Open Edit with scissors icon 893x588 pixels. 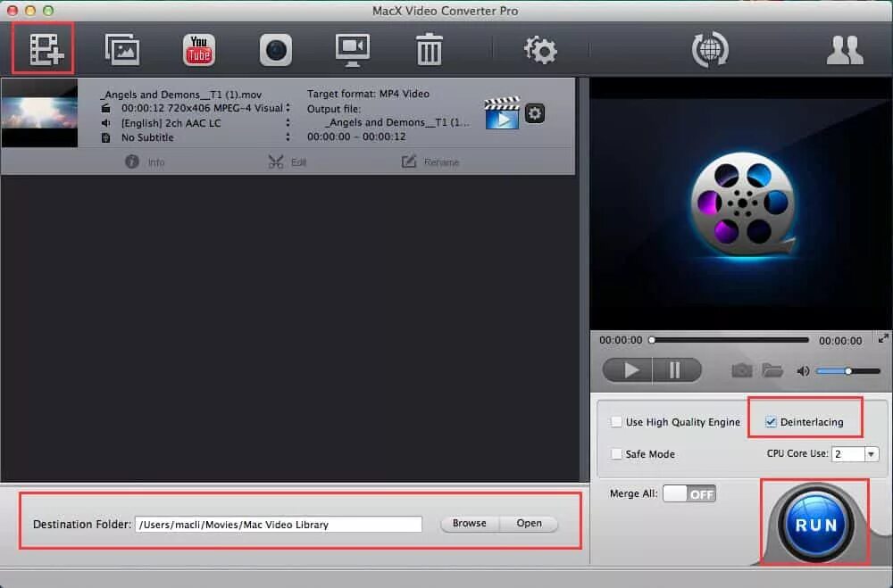pos(287,162)
